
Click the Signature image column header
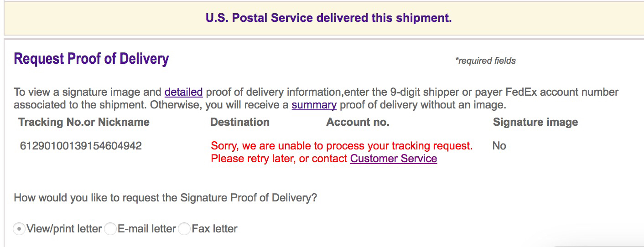(535, 122)
